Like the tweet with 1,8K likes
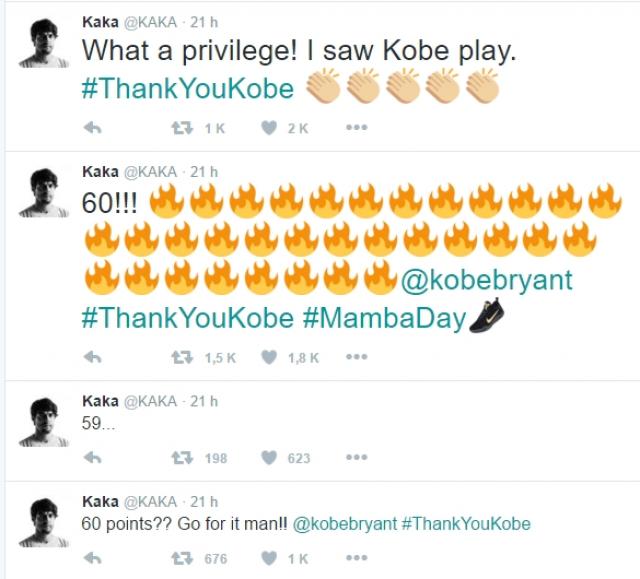Image resolution: width=640 pixels, height=579 pixels. pos(268,357)
